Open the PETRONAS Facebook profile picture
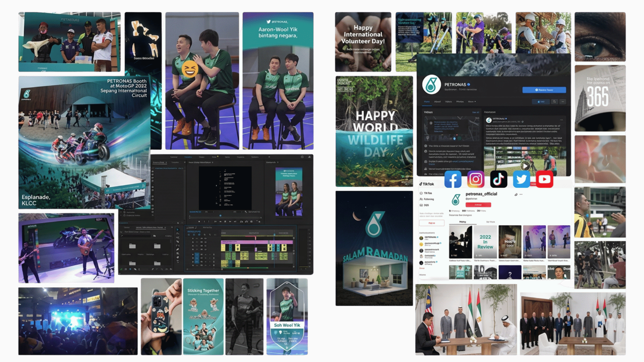 [x=431, y=84]
